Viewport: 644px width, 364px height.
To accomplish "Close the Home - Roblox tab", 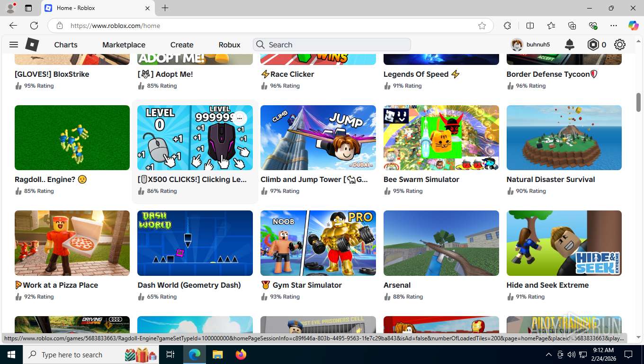I will [147, 8].
